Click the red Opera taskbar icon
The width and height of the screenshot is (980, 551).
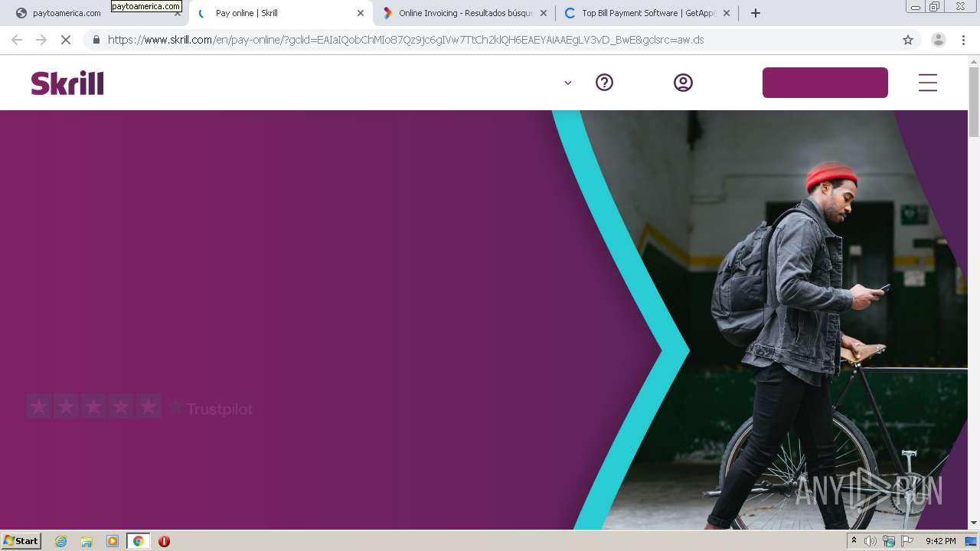(x=164, y=541)
